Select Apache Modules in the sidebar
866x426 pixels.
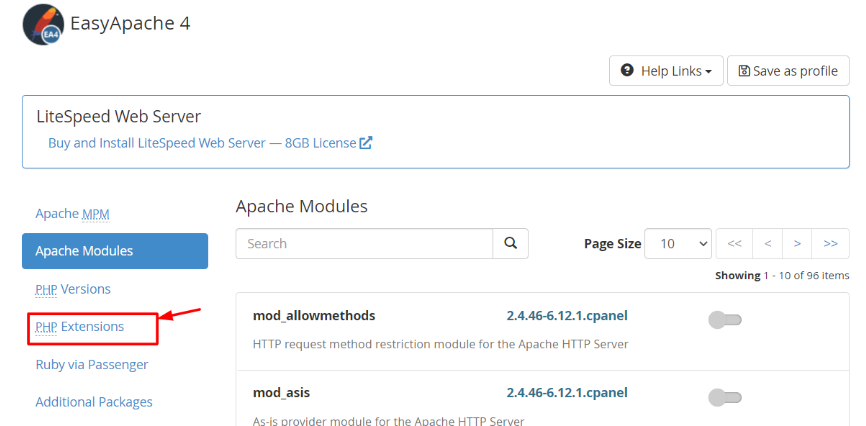[115, 251]
